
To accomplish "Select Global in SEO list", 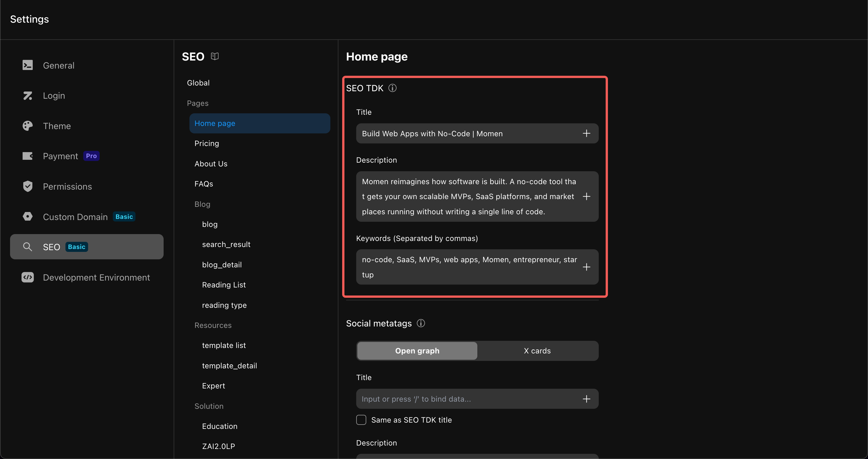I will point(198,83).
